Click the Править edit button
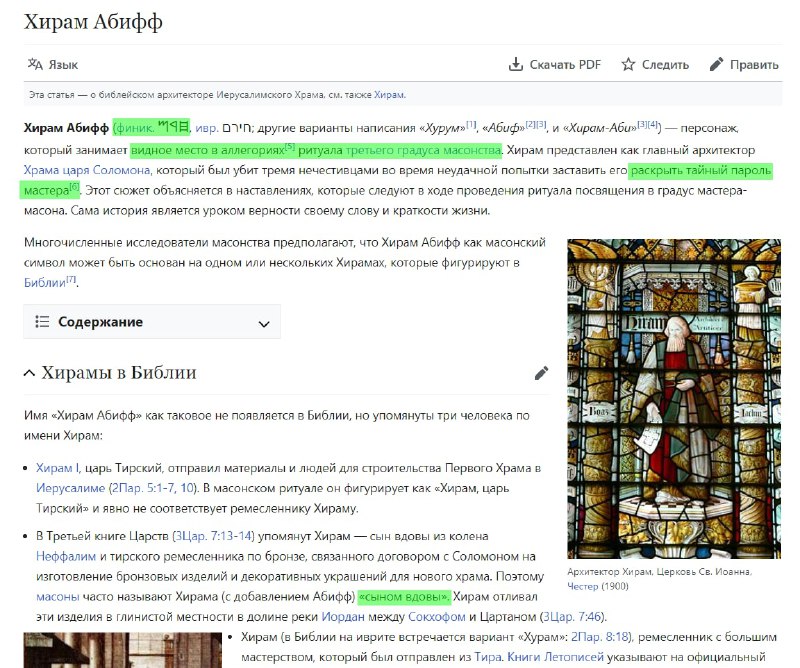 point(744,64)
